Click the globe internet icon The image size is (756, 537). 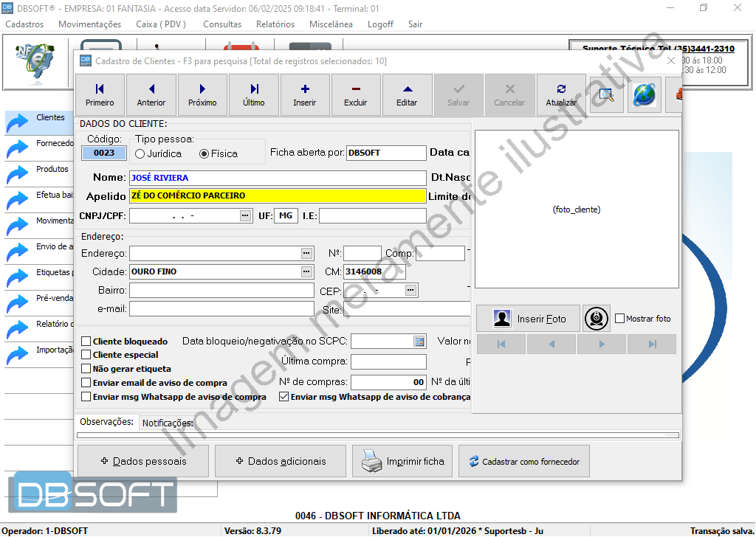[x=644, y=95]
